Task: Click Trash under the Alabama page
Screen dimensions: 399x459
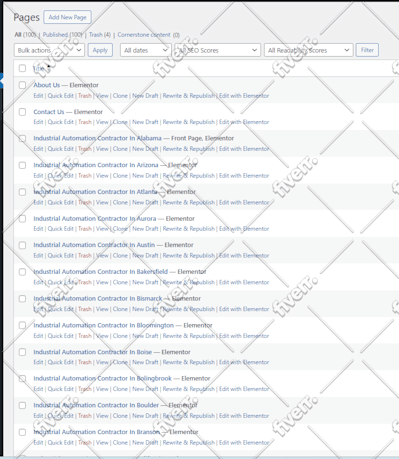Action: coord(85,149)
